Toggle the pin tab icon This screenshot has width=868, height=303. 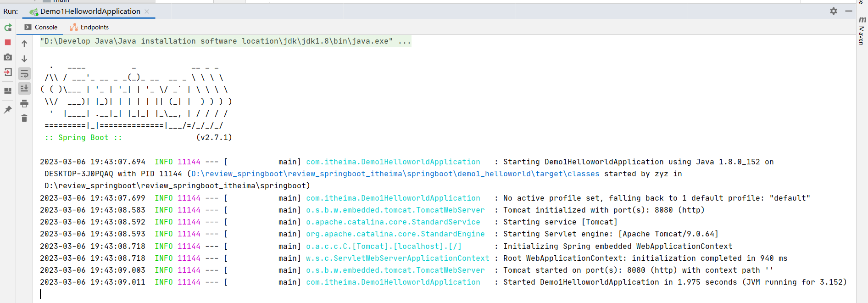click(x=8, y=109)
